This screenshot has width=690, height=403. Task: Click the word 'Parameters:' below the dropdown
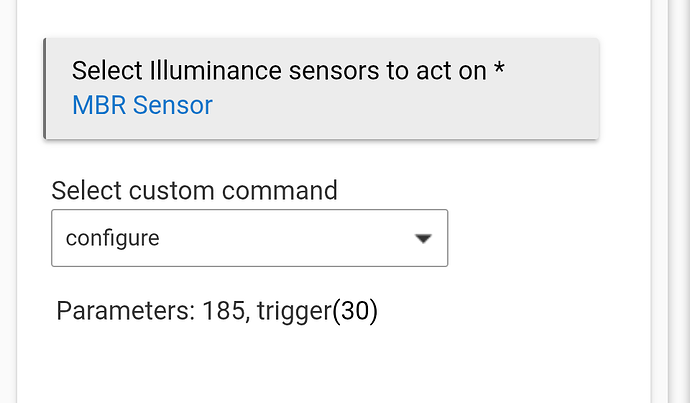point(126,311)
